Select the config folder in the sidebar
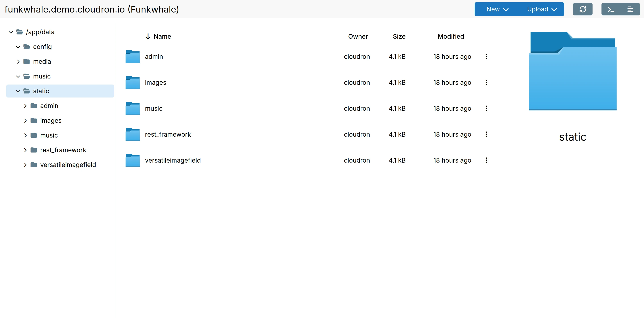Image resolution: width=644 pixels, height=318 pixels. pos(42,47)
